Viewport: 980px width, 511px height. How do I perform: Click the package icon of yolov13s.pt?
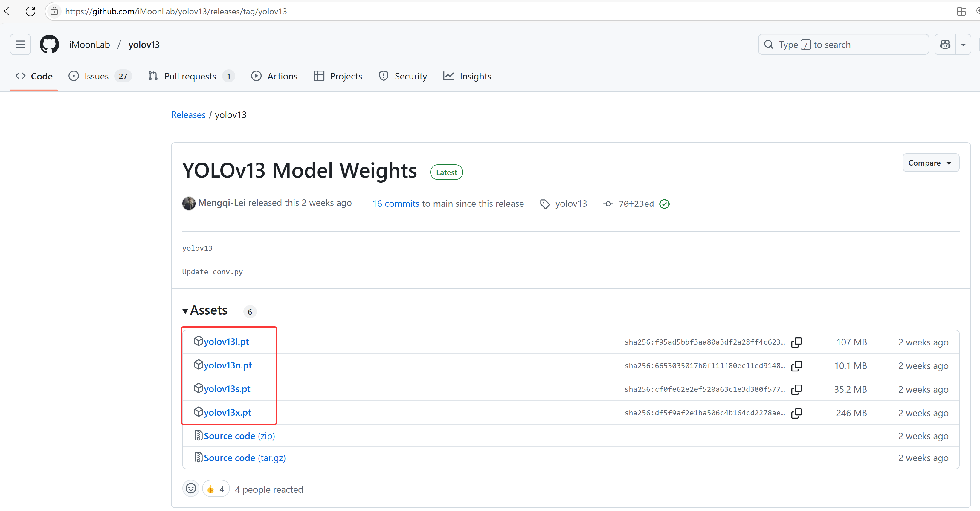click(199, 388)
